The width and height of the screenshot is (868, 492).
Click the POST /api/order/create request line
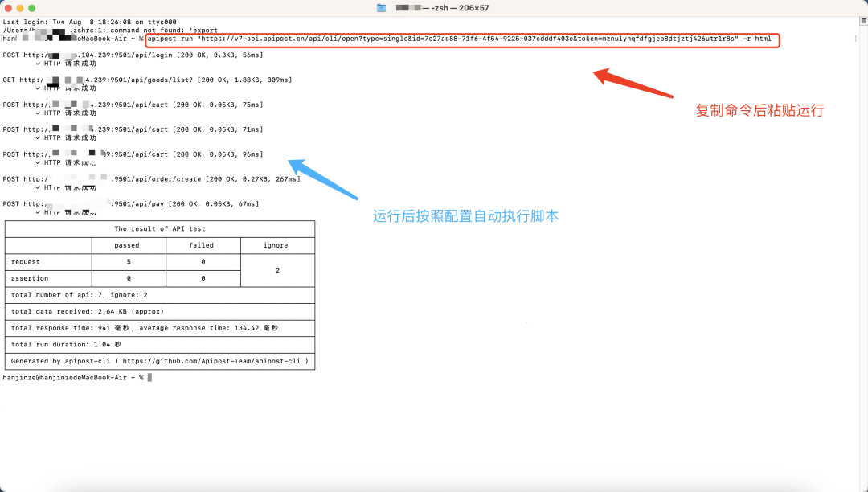[x=152, y=179]
